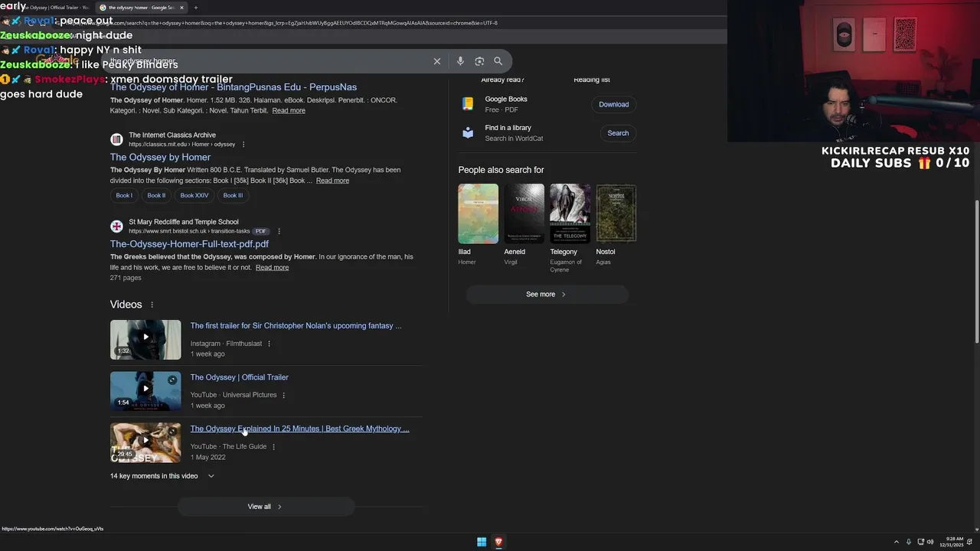Click the Internet Classics Archive site favicon

[x=116, y=139]
